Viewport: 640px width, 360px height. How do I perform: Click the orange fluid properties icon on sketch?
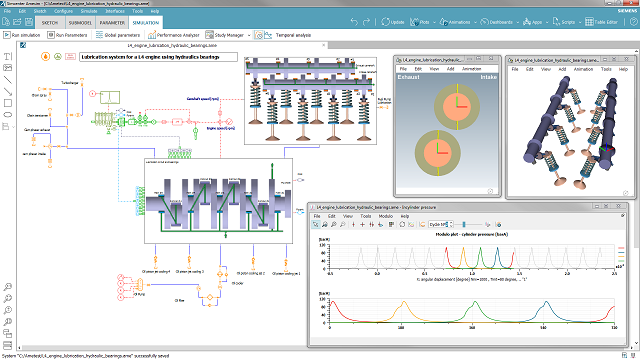[45, 56]
